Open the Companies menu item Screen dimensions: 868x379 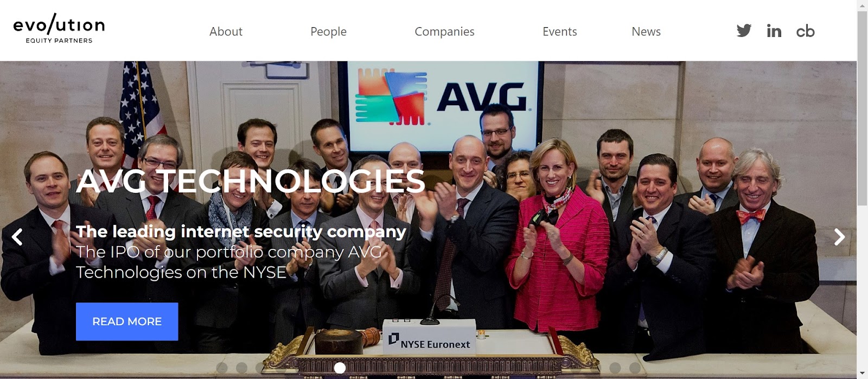point(444,31)
